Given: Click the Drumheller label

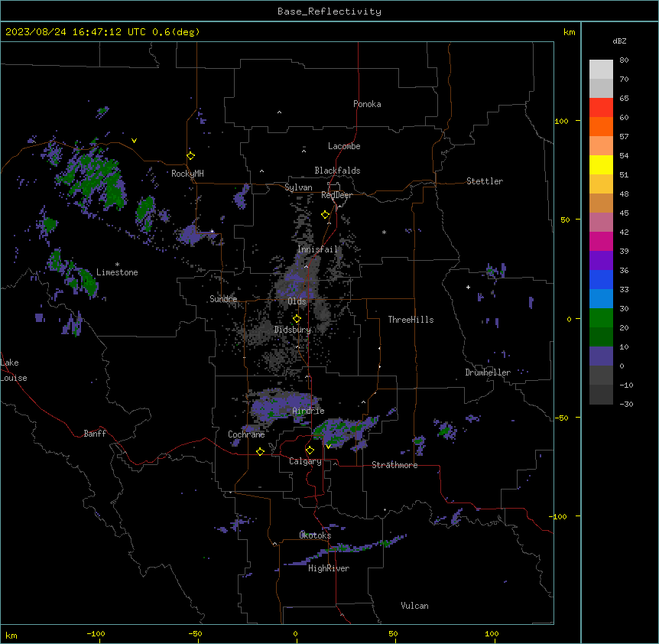Looking at the screenshot, I should click(488, 372).
